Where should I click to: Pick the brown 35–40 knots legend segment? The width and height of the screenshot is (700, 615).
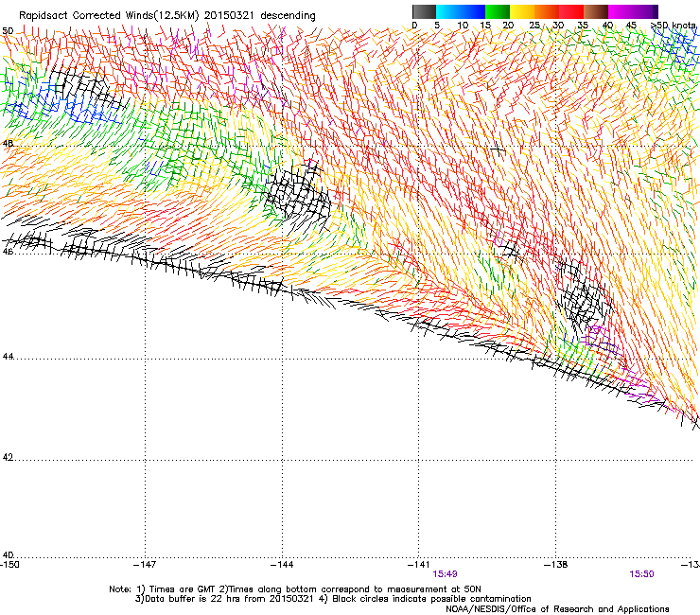click(596, 11)
